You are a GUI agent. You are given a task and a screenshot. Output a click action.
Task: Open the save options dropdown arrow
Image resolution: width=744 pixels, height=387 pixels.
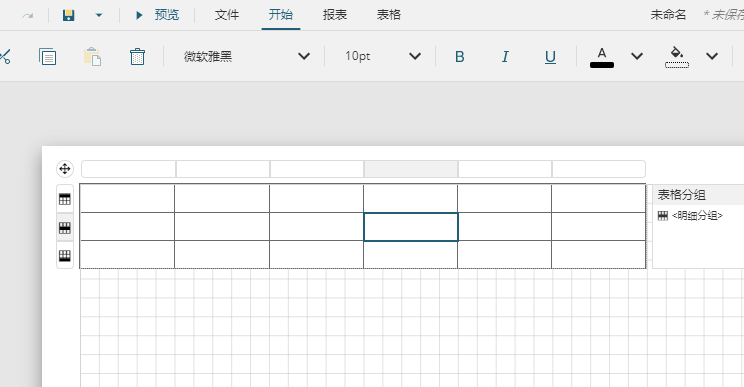(99, 15)
